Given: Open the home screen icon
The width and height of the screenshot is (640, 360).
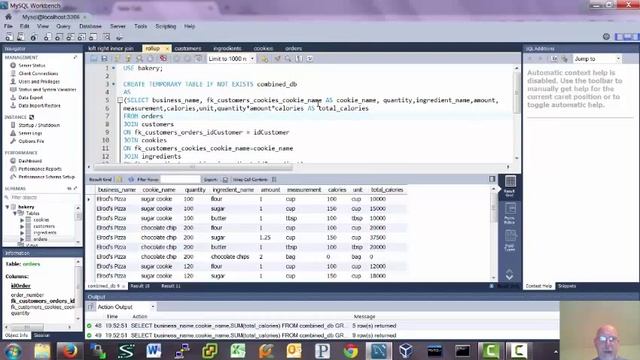Looking at the screenshot, I should tap(8, 17).
